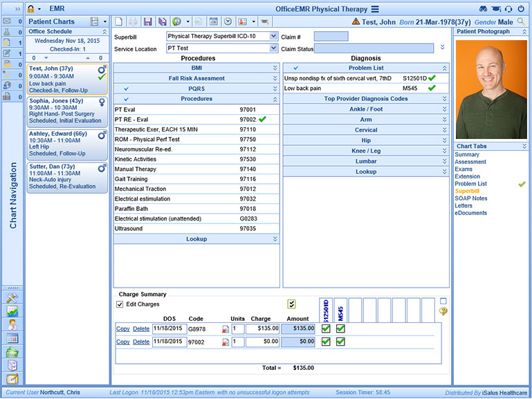Click the purple floppy save icon
Viewport: 532px width, 399px height.
tap(147, 21)
